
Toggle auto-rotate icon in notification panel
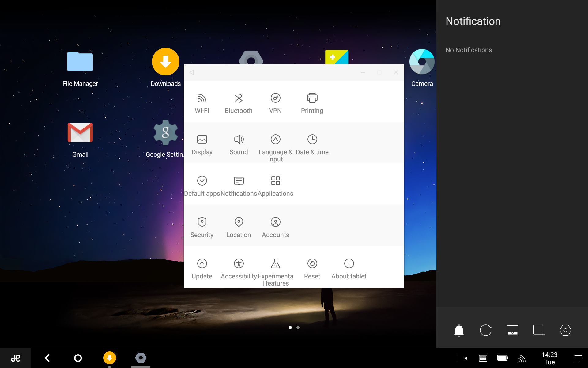coord(485,330)
